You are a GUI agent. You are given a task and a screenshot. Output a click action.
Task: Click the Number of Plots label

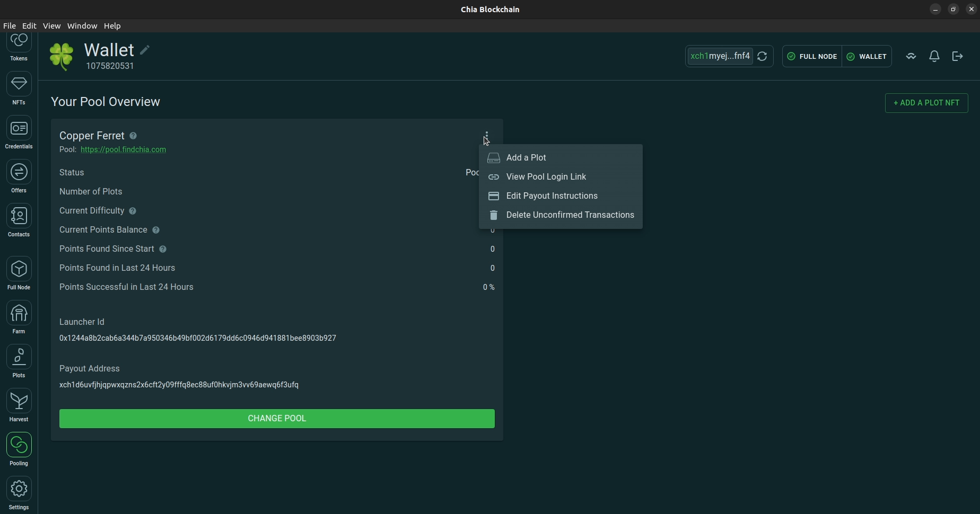point(91,192)
